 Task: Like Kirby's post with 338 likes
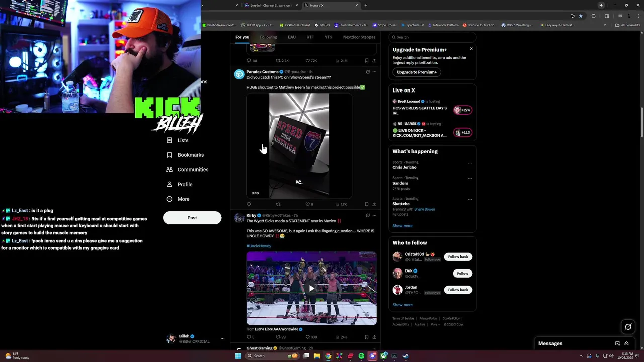pos(311,337)
